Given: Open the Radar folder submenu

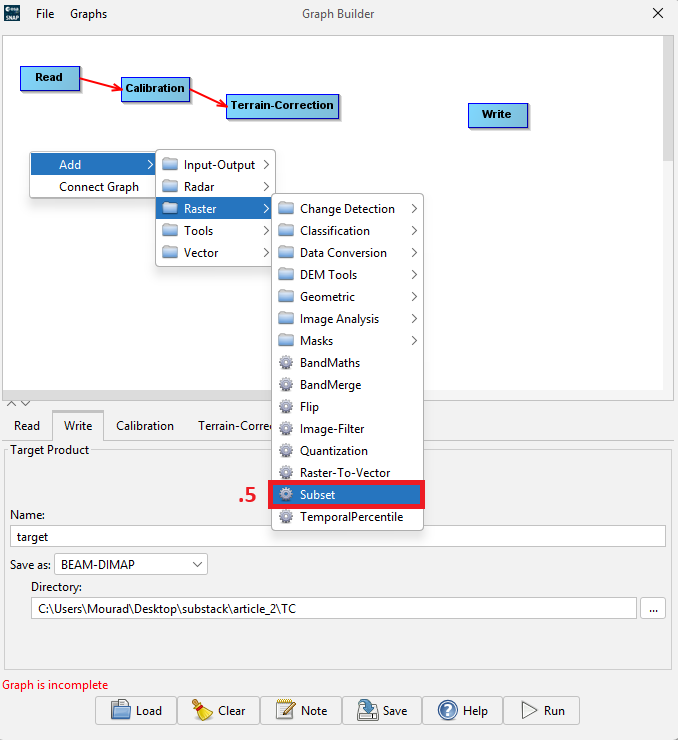Looking at the screenshot, I should coord(215,187).
